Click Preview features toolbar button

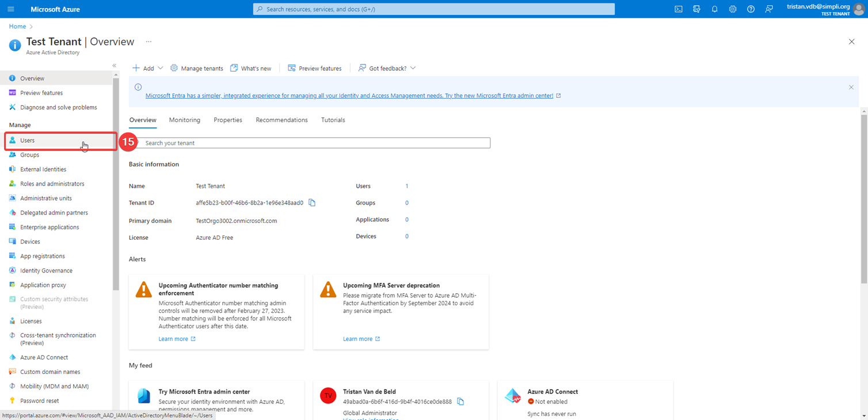315,68
